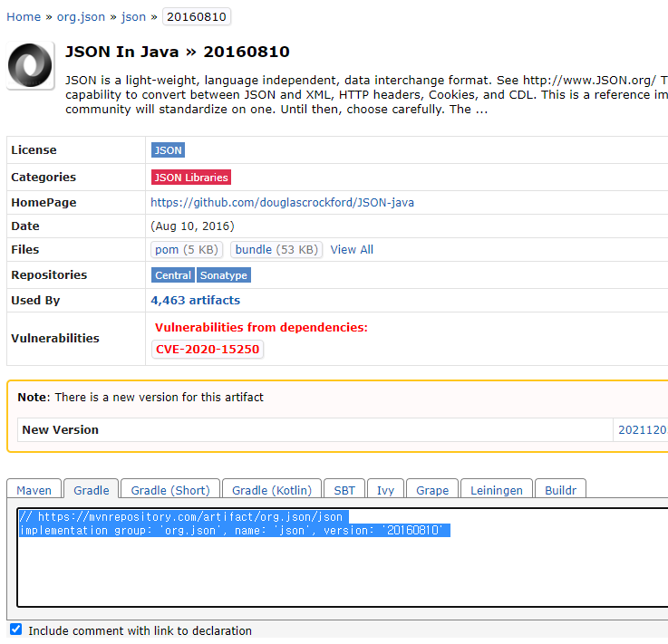Click the (Aug 10, 2016) date text

192,226
